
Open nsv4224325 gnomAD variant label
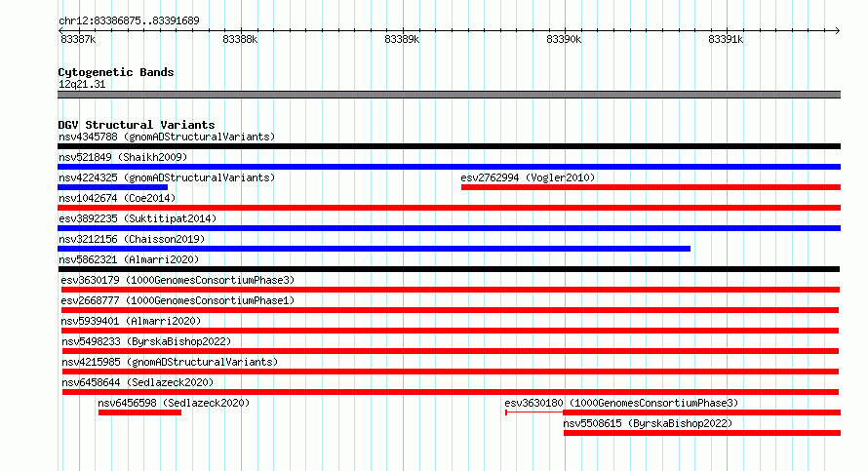[167, 177]
